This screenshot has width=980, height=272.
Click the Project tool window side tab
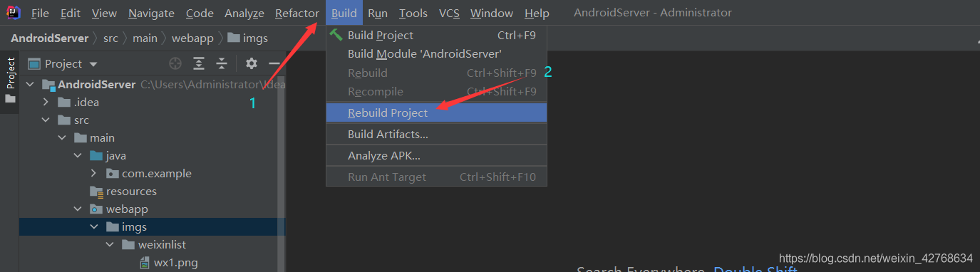(10, 80)
